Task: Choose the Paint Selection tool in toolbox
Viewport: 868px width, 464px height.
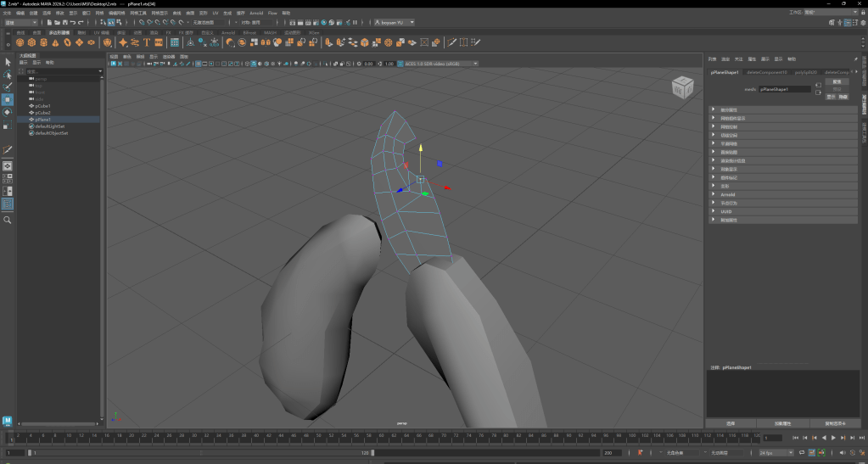Action: [x=8, y=87]
